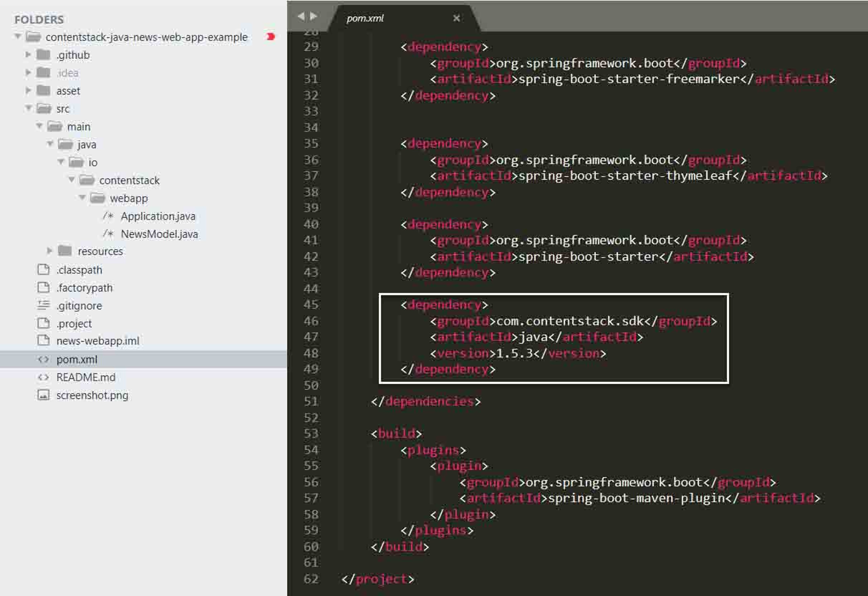This screenshot has width=868, height=596.
Task: Select pom.xml in the folder tree
Action: [x=143, y=359]
